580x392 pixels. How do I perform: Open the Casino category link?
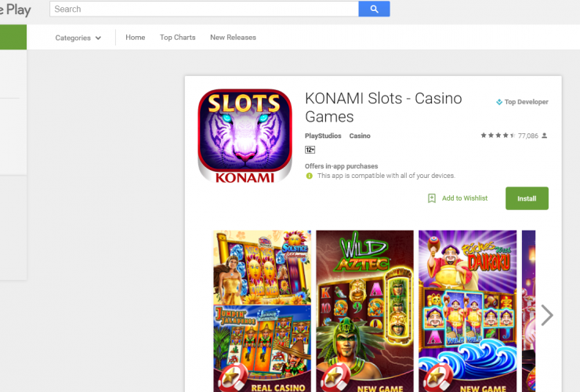[x=360, y=136]
